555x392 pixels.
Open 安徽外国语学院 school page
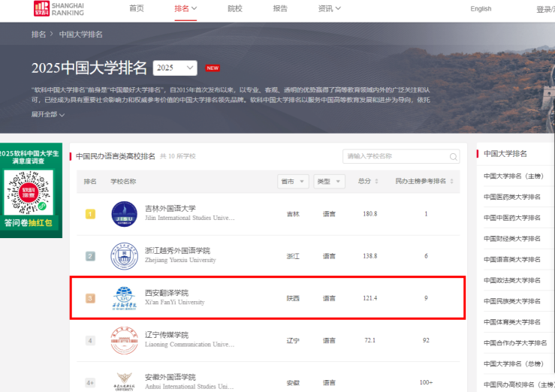click(x=170, y=377)
